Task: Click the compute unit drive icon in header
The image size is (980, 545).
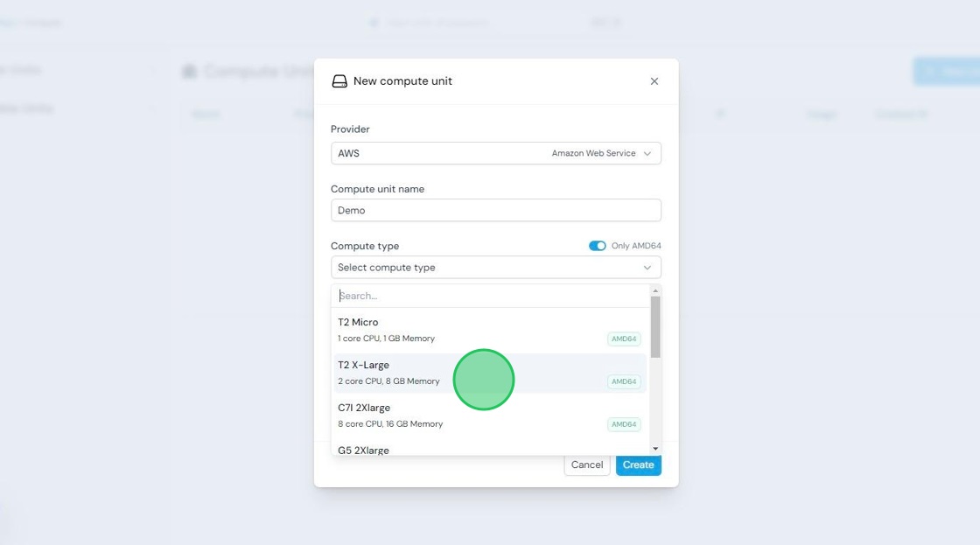Action: tap(339, 81)
